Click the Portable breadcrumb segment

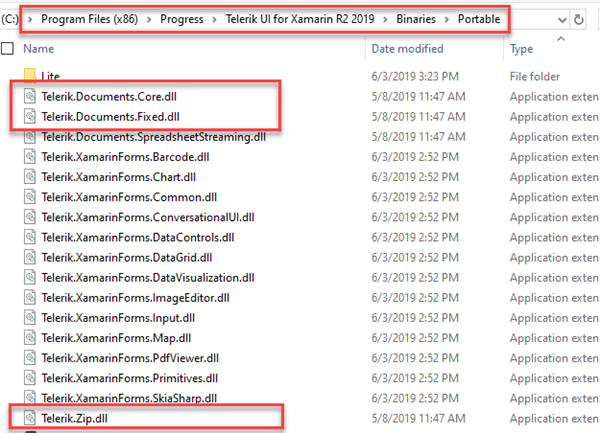(479, 19)
